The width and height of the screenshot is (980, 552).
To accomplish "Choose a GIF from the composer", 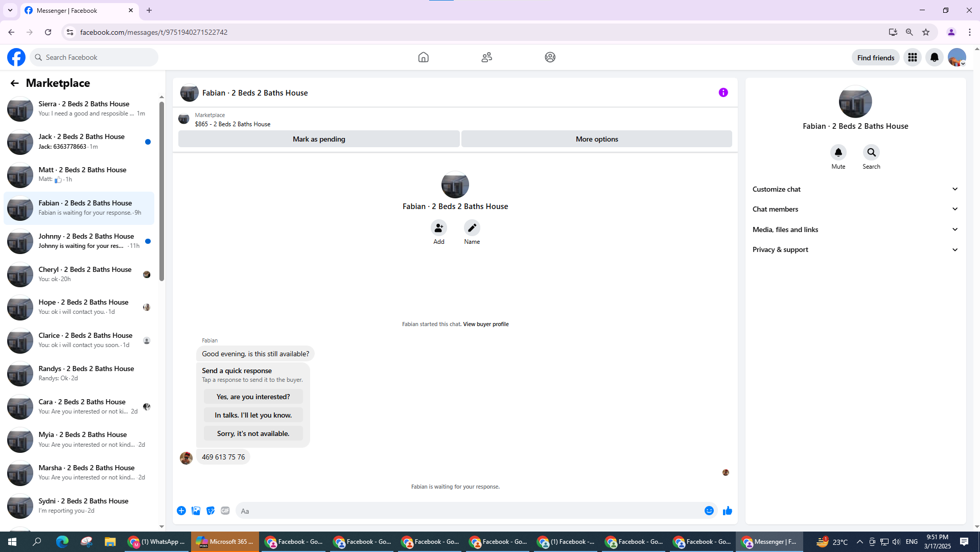I will [225, 511].
